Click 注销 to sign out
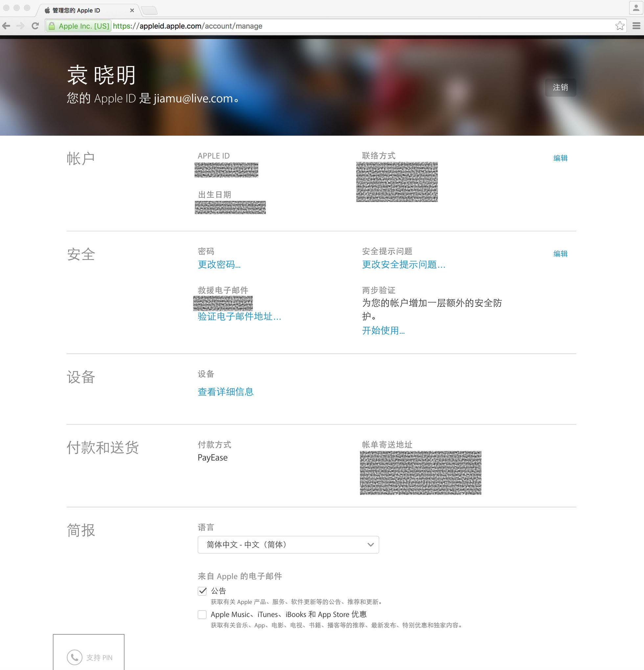Image resolution: width=644 pixels, height=670 pixels. [560, 88]
